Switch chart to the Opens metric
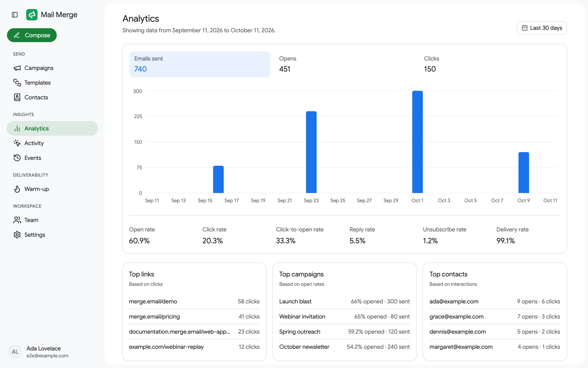Image resolution: width=588 pixels, height=368 pixels. click(x=345, y=64)
